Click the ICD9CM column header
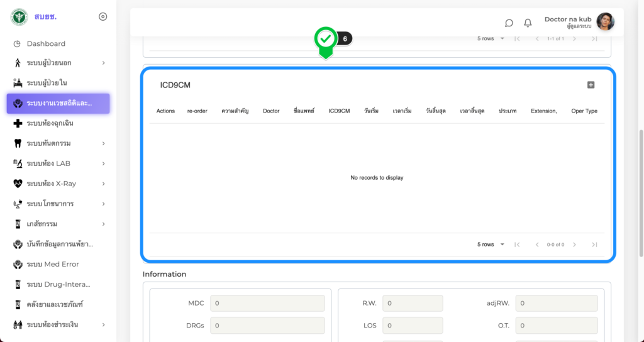The height and width of the screenshot is (342, 644). pos(339,111)
